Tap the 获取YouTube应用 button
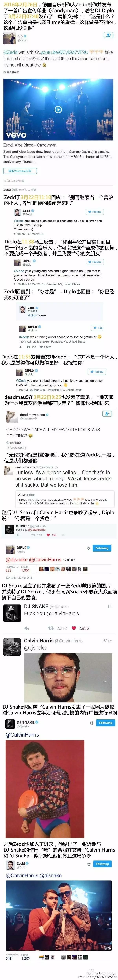 coord(17,171)
